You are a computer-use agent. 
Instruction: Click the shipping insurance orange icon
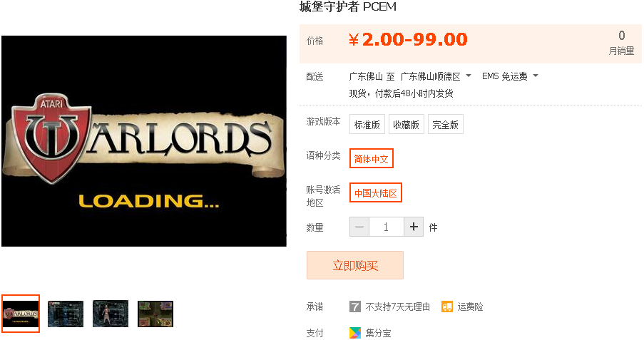447,306
